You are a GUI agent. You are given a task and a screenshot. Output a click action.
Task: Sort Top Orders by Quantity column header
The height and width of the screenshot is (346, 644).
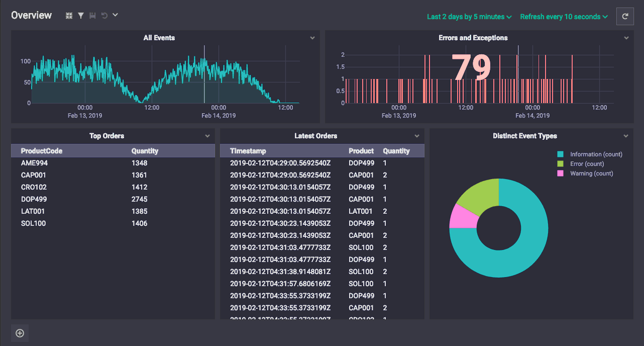(x=145, y=151)
